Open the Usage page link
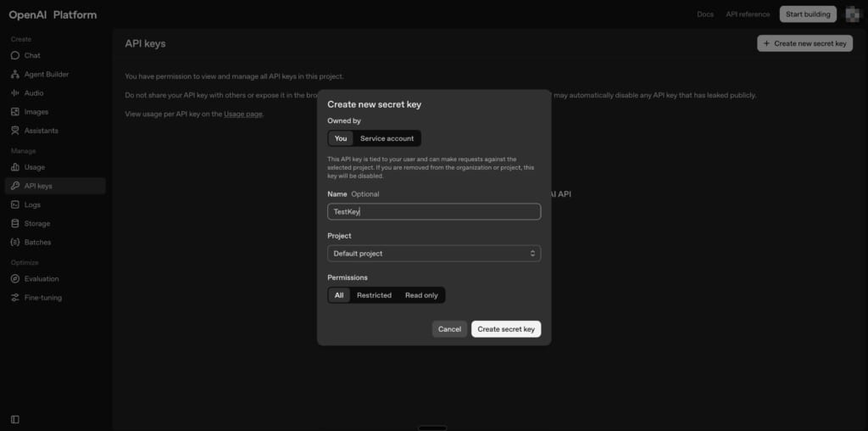The width and height of the screenshot is (868, 431). [x=243, y=114]
